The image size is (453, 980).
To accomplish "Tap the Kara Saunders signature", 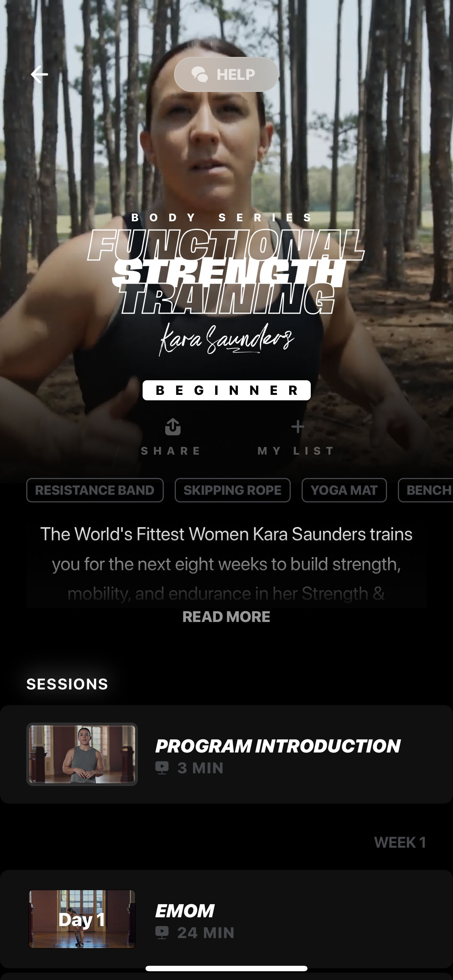I will (x=226, y=339).
